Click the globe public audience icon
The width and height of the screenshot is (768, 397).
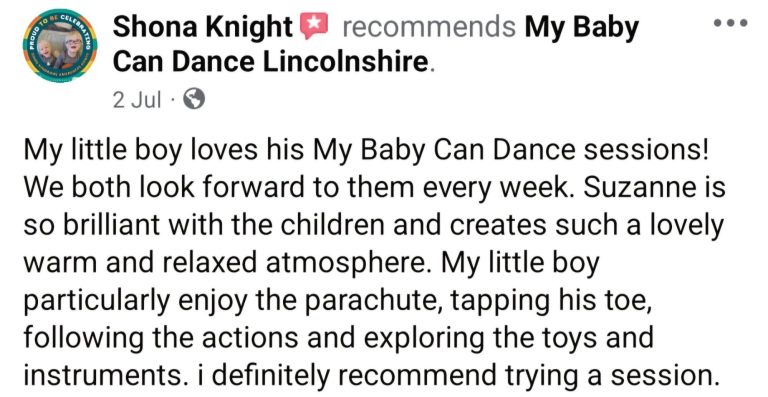(194, 99)
